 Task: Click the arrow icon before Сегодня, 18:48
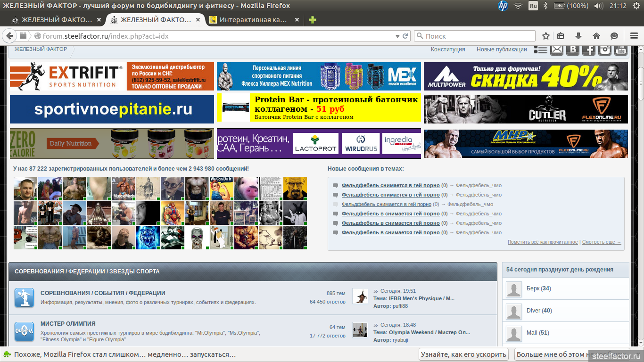point(376,325)
